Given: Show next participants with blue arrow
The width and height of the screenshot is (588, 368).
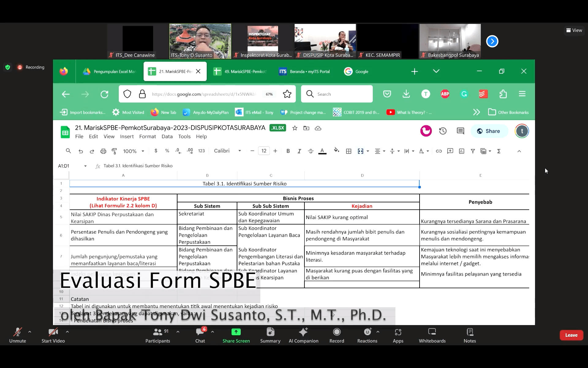Looking at the screenshot, I should tap(492, 41).
